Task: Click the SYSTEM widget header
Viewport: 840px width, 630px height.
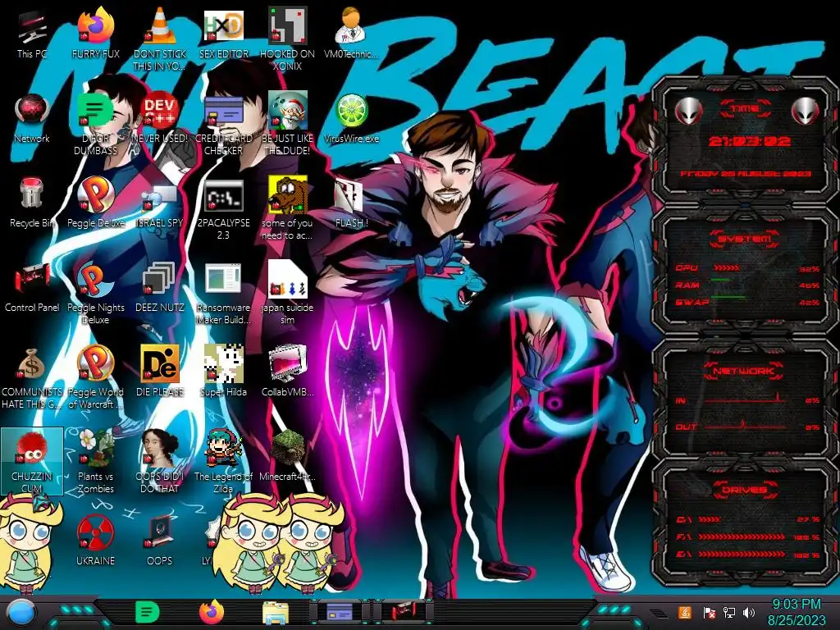Action: [745, 239]
